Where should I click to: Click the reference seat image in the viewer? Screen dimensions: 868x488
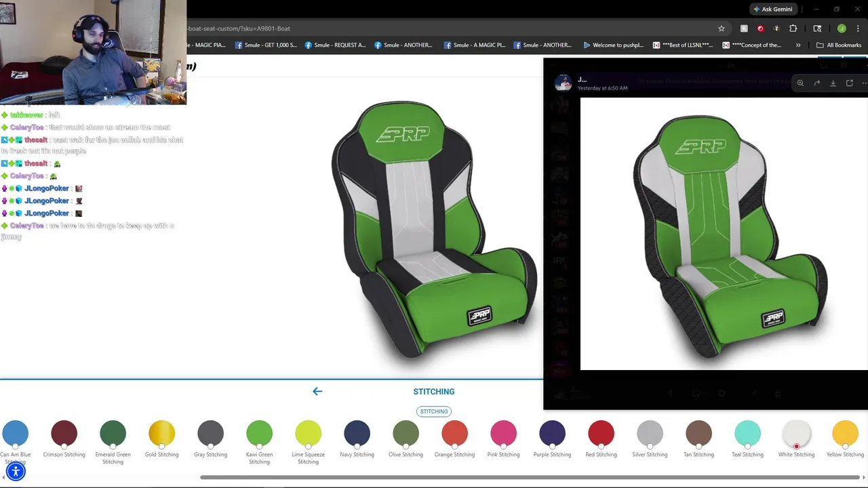[x=724, y=235]
